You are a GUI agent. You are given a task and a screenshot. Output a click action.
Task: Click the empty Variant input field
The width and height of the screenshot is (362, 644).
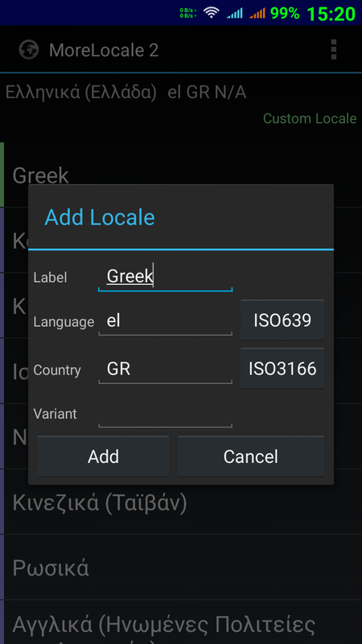point(166,414)
